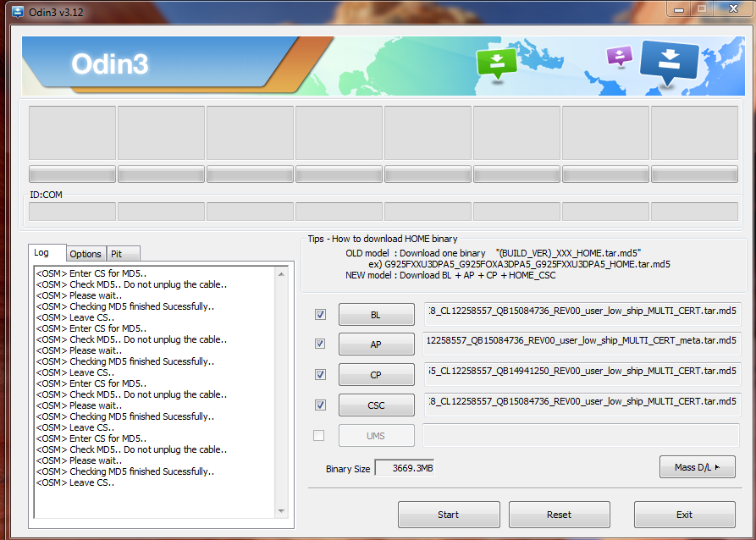Click the empty UMS file path field
The height and width of the screenshot is (540, 756).
point(581,435)
